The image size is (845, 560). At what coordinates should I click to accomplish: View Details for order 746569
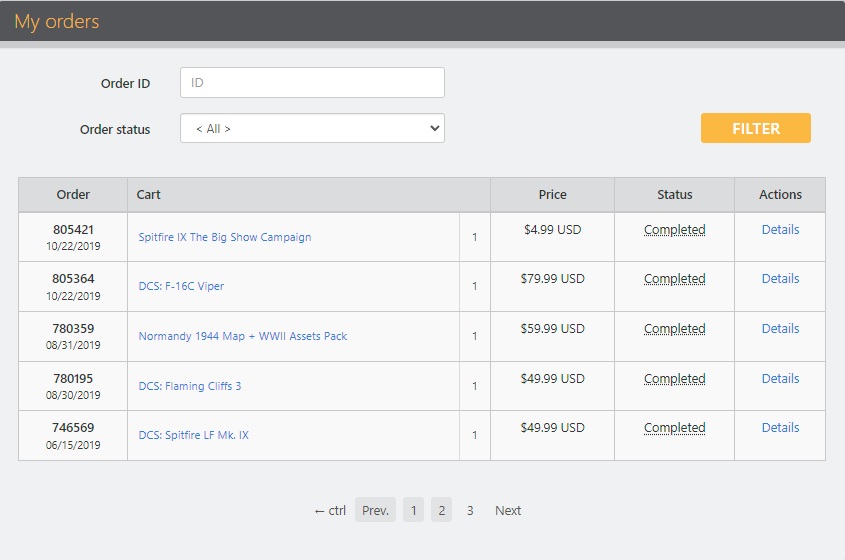[780, 427]
